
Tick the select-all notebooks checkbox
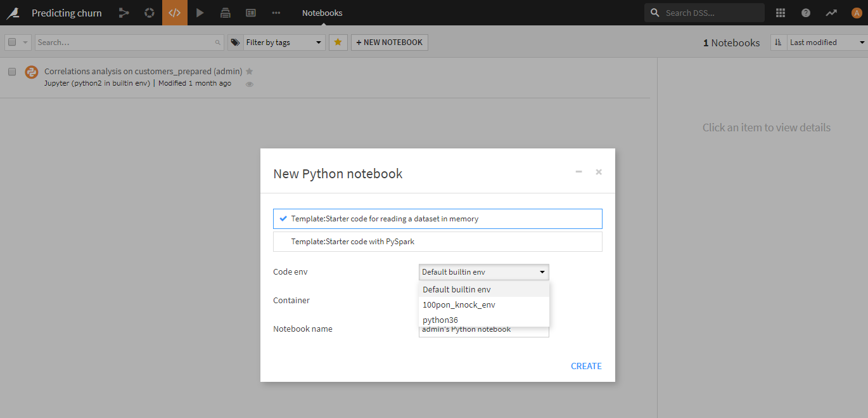pos(12,42)
